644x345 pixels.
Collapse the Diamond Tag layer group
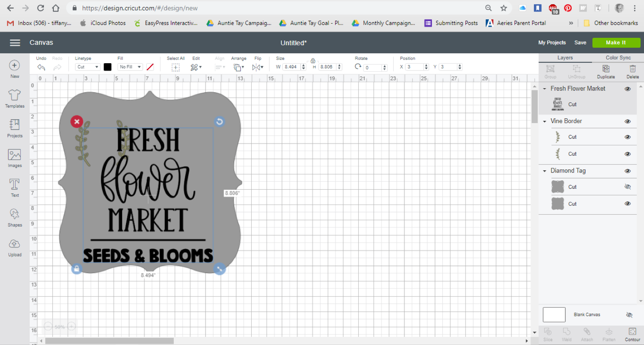pyautogui.click(x=545, y=171)
